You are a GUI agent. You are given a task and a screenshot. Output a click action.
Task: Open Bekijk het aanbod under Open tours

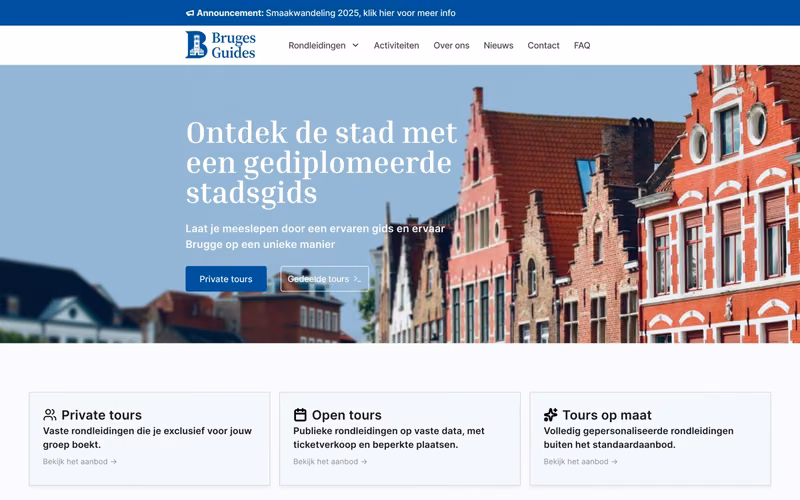[330, 462]
